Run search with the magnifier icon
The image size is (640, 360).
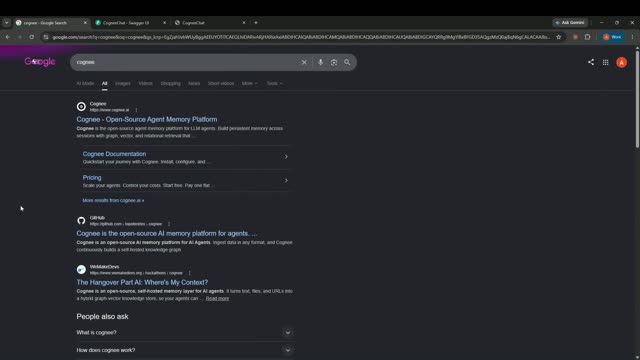347,62
